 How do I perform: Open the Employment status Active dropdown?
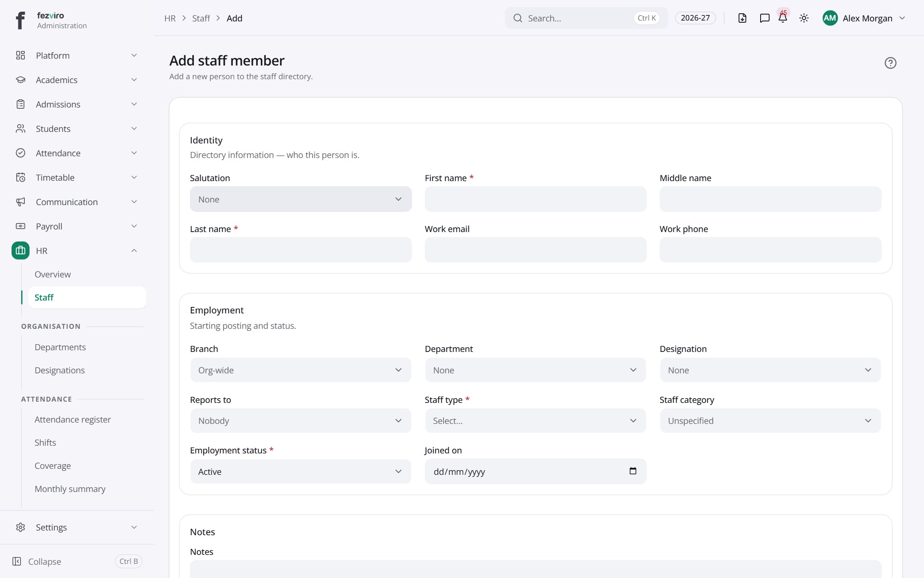point(301,471)
